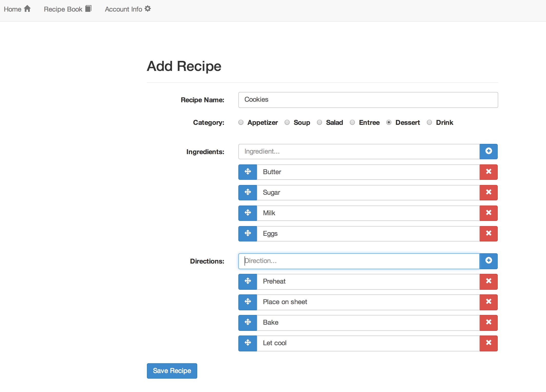The width and height of the screenshot is (546, 392).
Task: Click the move handle for Bake
Action: [x=248, y=322]
